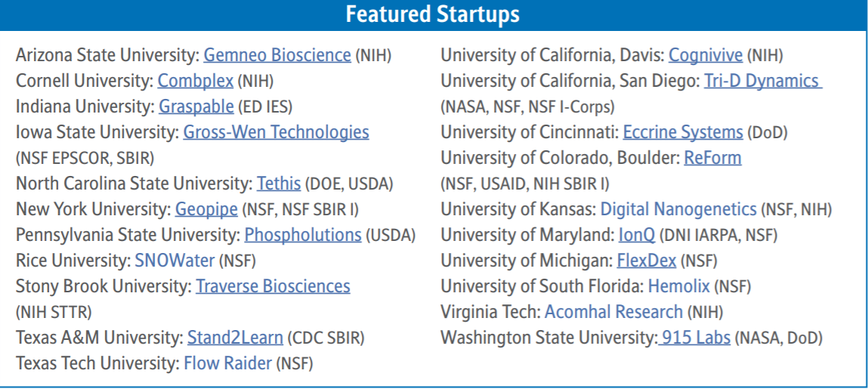
Task: Open the Traverse Biosciences link
Action: [x=273, y=286]
